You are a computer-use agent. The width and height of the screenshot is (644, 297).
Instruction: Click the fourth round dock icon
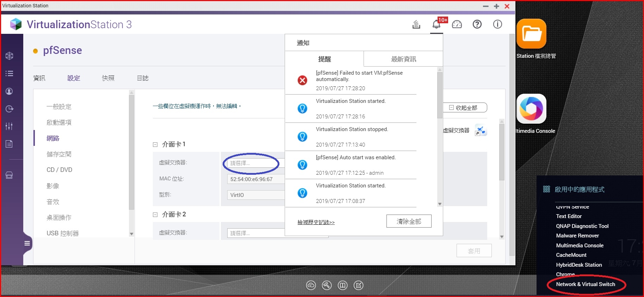pyautogui.click(x=359, y=285)
